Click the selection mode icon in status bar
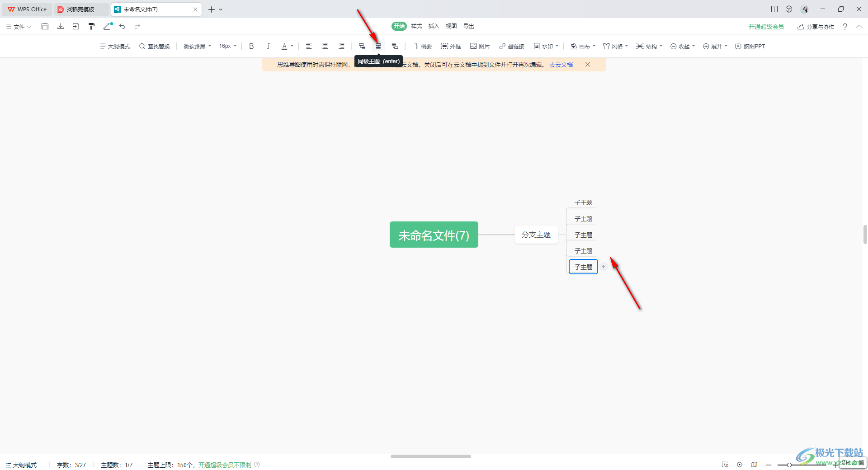Screen dimensions: 868x470 coord(725,465)
